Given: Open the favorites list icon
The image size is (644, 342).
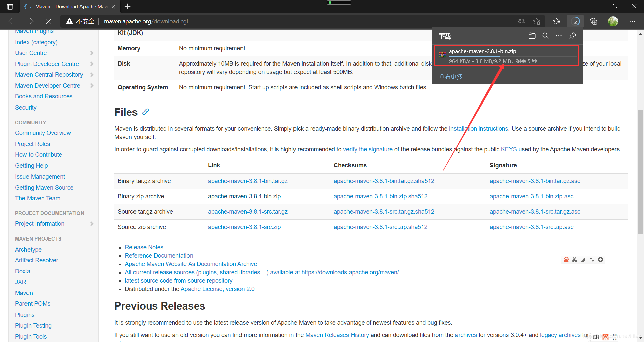Looking at the screenshot, I should click(x=557, y=21).
